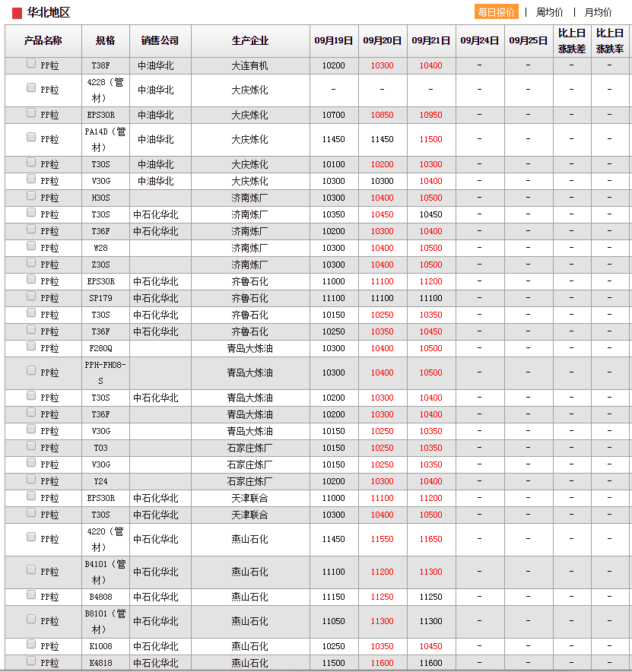Check the EPS30R 天津联合 row checkbox
This screenshot has height=672, width=632.
(x=31, y=496)
